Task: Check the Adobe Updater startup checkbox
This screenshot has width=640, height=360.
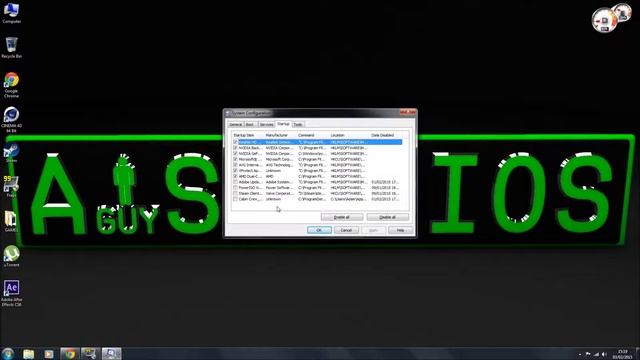Action: (x=235, y=182)
